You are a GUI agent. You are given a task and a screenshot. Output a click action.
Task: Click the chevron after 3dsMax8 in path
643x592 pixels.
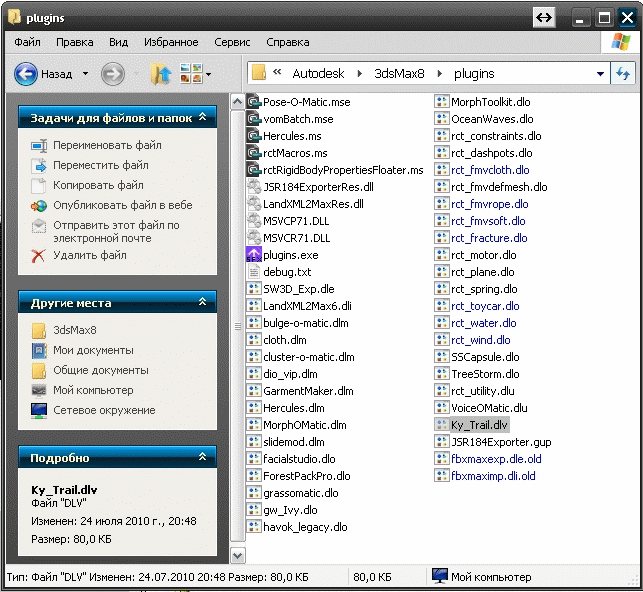[440, 74]
